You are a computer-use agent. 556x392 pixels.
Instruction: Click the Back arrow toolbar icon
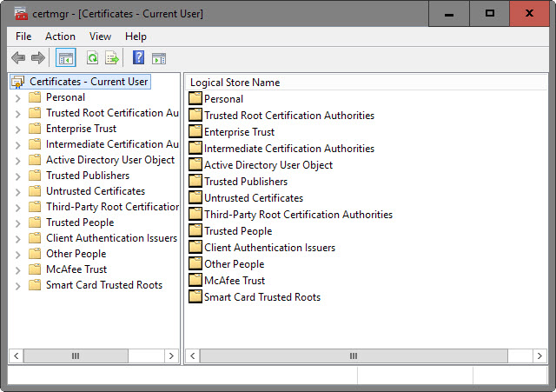point(18,57)
